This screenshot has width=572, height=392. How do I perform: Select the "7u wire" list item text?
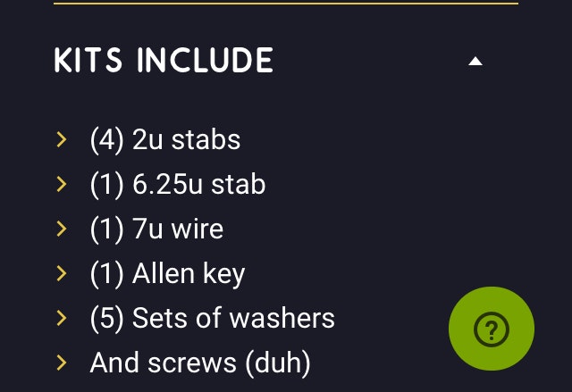pyautogui.click(x=177, y=229)
